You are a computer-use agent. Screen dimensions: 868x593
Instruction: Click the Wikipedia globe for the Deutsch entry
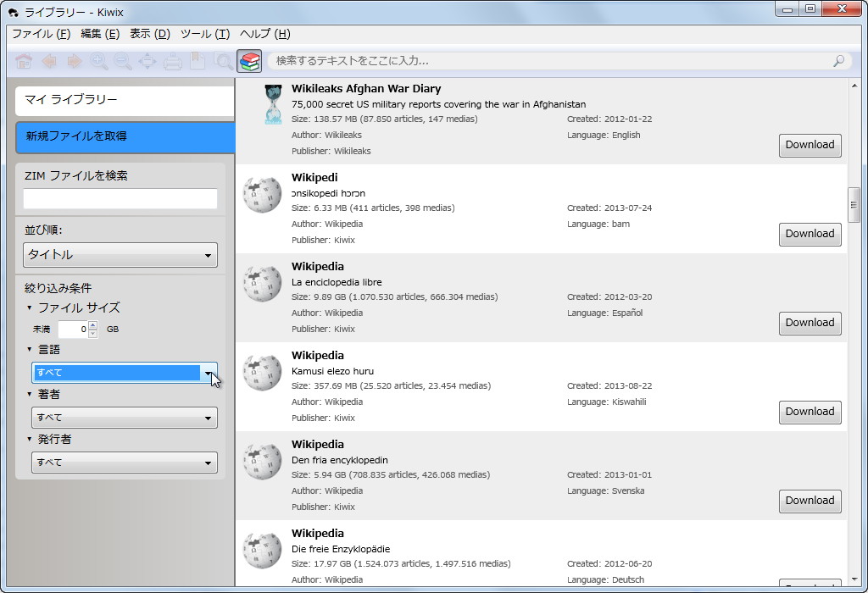[x=263, y=551]
